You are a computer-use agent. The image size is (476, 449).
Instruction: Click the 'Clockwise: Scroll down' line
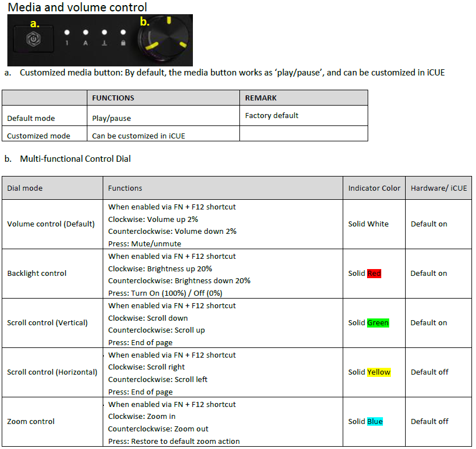148,318
